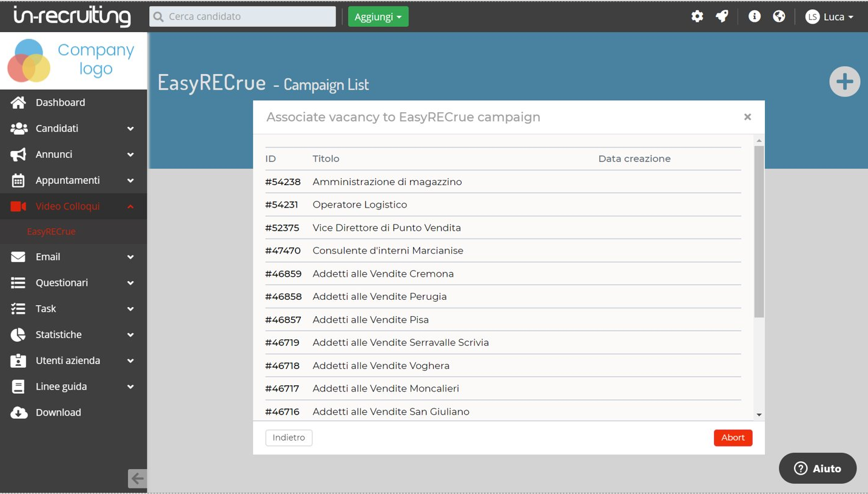The width and height of the screenshot is (868, 494).
Task: Collapse the Video Colloqui section
Action: pyautogui.click(x=130, y=206)
